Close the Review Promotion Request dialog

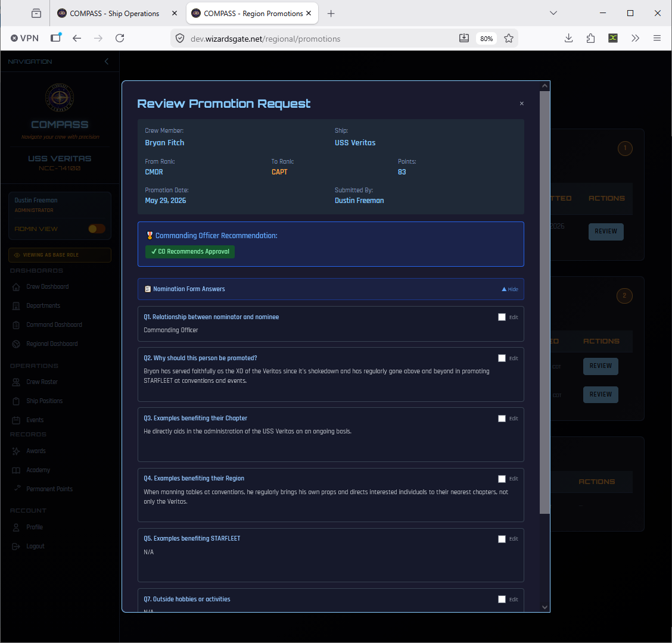point(521,103)
